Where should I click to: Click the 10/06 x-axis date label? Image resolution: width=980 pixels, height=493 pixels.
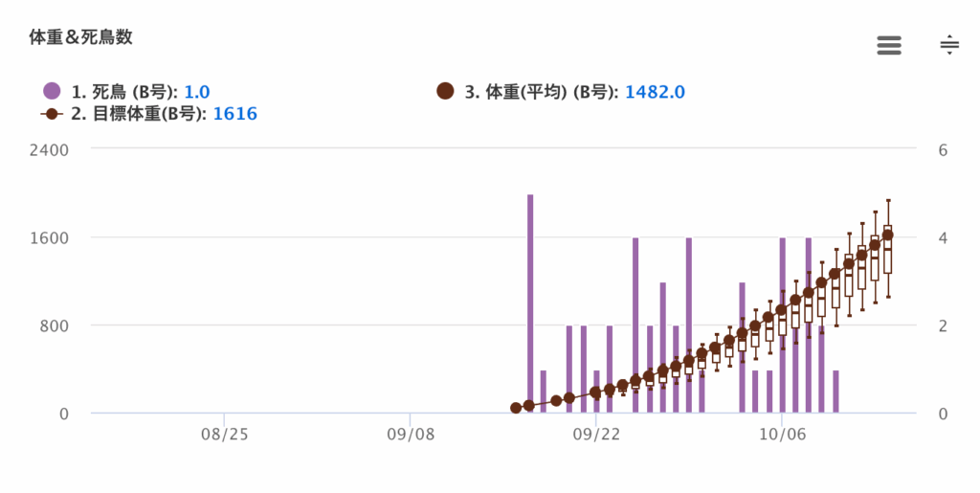pyautogui.click(x=782, y=435)
